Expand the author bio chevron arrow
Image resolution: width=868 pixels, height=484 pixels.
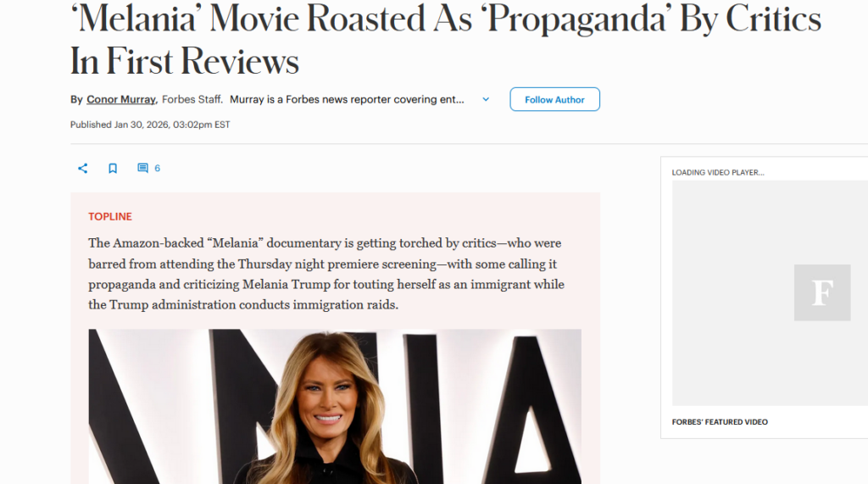point(486,100)
